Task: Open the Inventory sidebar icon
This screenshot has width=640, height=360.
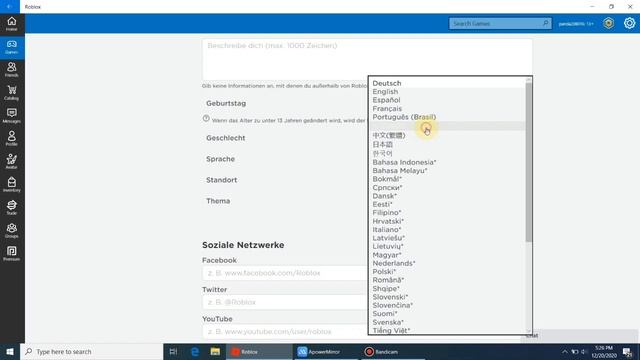Action: click(x=11, y=184)
